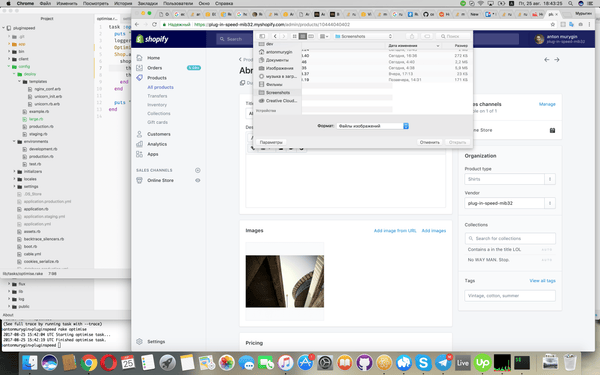Go to next product arrow
Viewport: 600px width, 375px height.
tap(557, 60)
